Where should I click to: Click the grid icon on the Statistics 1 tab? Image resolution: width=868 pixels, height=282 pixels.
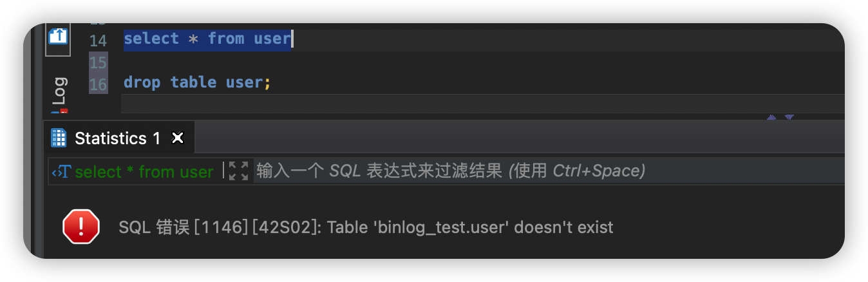pos(59,138)
